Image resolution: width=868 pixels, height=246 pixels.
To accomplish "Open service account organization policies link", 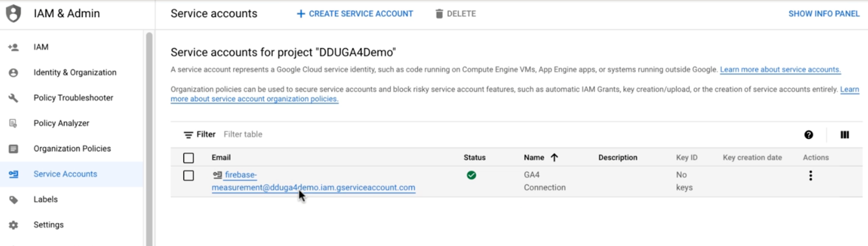I will click(254, 99).
